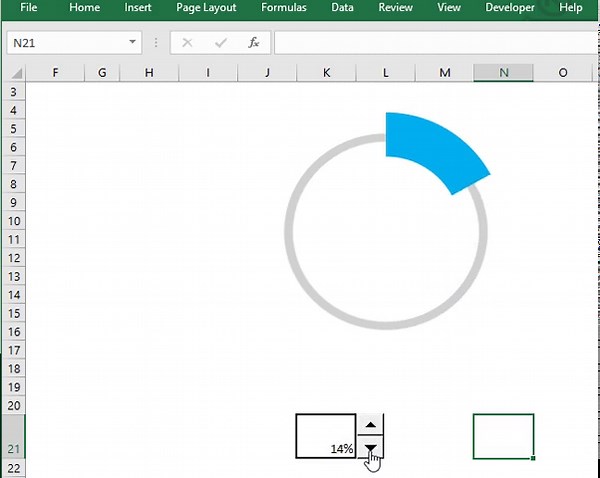Viewport: 600px width, 478px height.
Task: Select row 10 header
Action: [14, 221]
